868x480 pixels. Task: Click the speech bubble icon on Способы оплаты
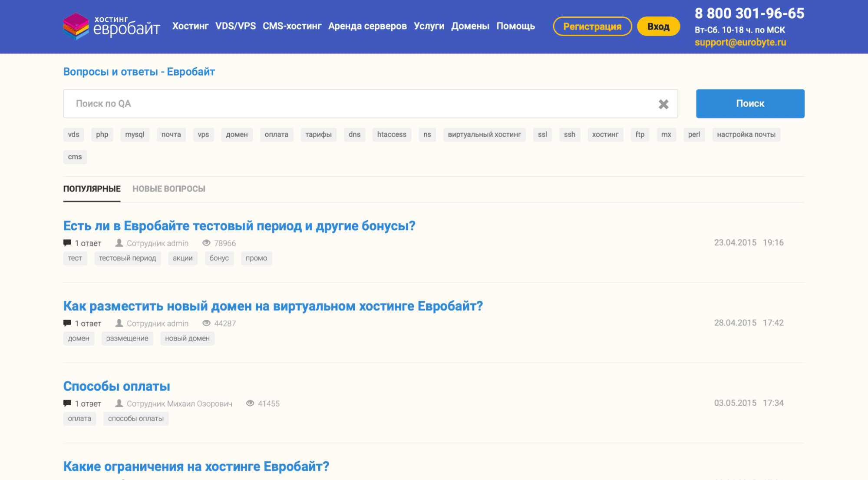pyautogui.click(x=67, y=403)
